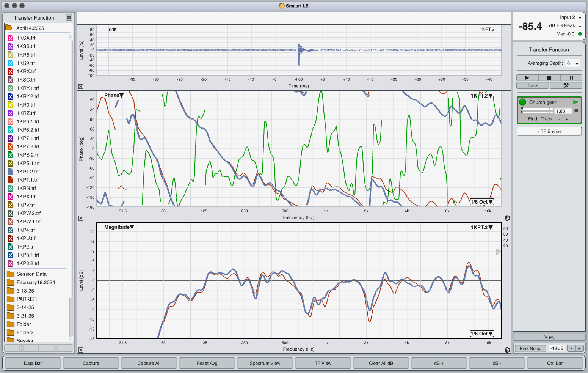
Task: Toggle the Ctrl Bar button
Action: [x=555, y=363]
